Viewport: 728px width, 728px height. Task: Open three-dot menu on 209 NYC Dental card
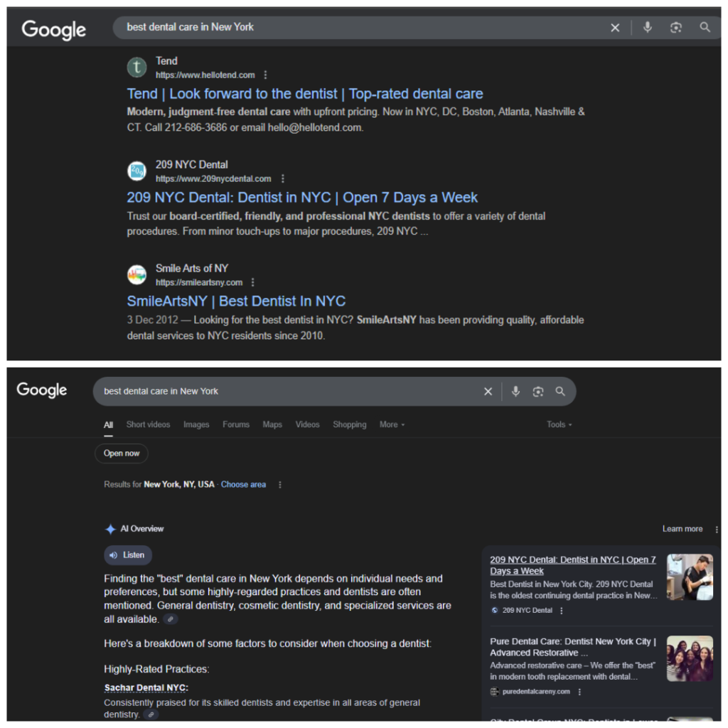(x=562, y=611)
